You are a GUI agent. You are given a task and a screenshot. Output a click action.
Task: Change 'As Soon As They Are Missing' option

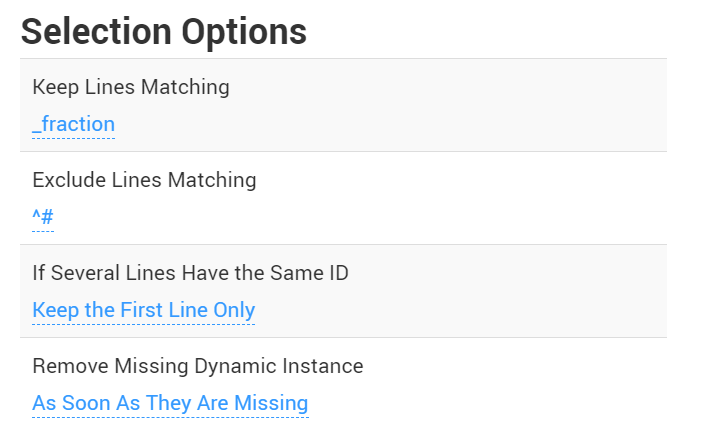tap(170, 403)
